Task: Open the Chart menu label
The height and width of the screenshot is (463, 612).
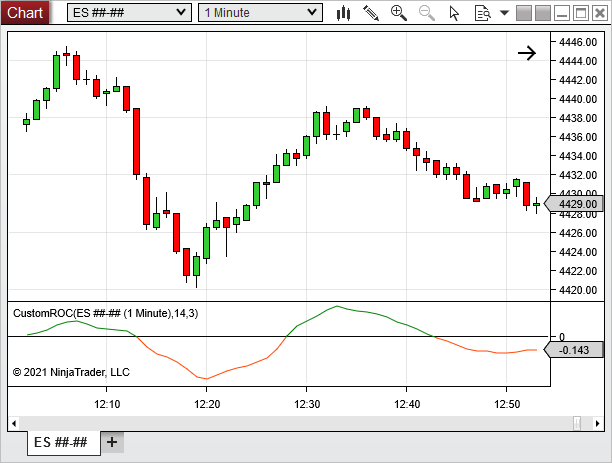Action: point(24,13)
